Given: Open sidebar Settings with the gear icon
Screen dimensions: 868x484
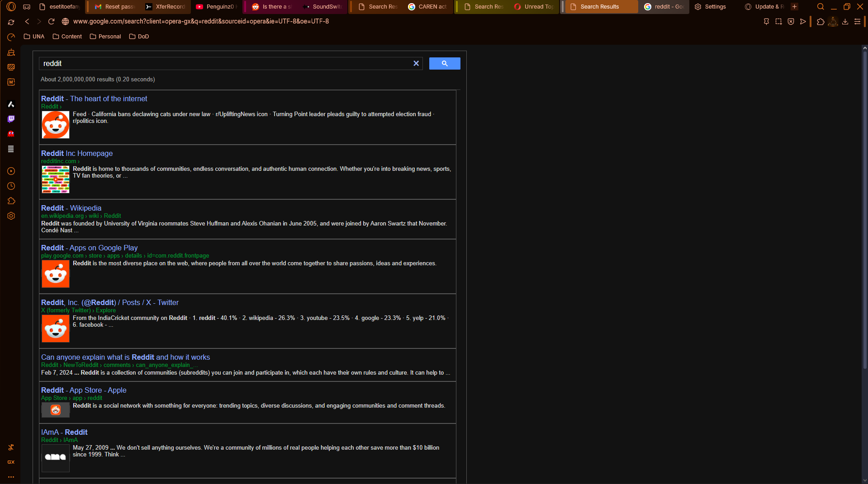Looking at the screenshot, I should (x=11, y=216).
